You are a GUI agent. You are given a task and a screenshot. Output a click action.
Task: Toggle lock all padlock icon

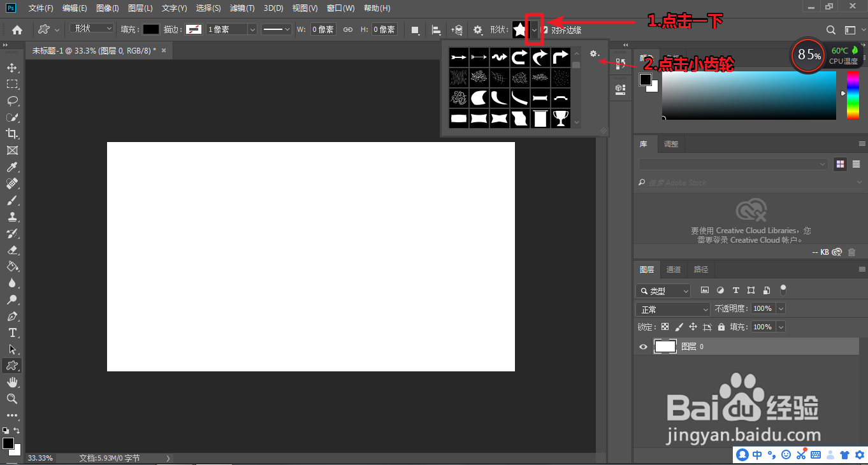point(721,327)
